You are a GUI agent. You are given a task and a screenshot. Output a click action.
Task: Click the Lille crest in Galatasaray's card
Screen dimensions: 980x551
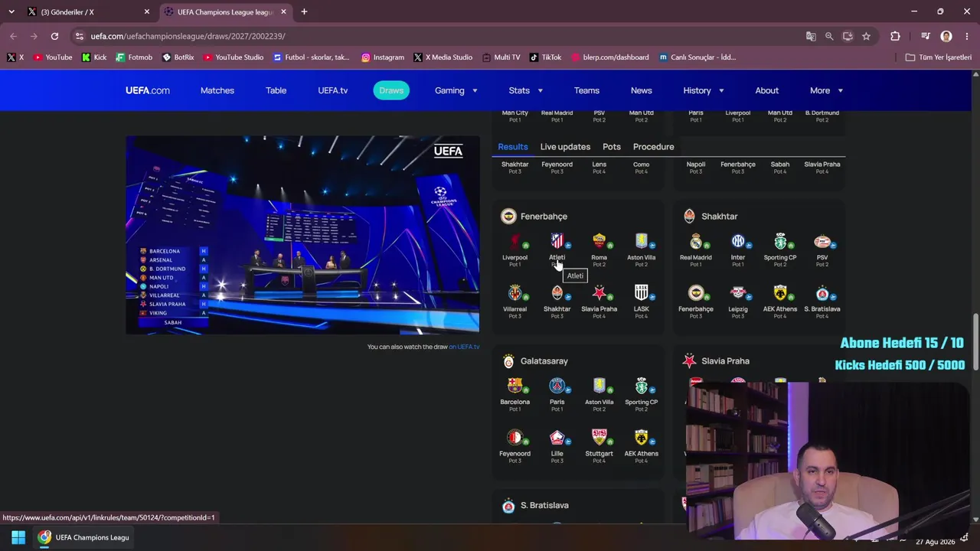pyautogui.click(x=557, y=438)
